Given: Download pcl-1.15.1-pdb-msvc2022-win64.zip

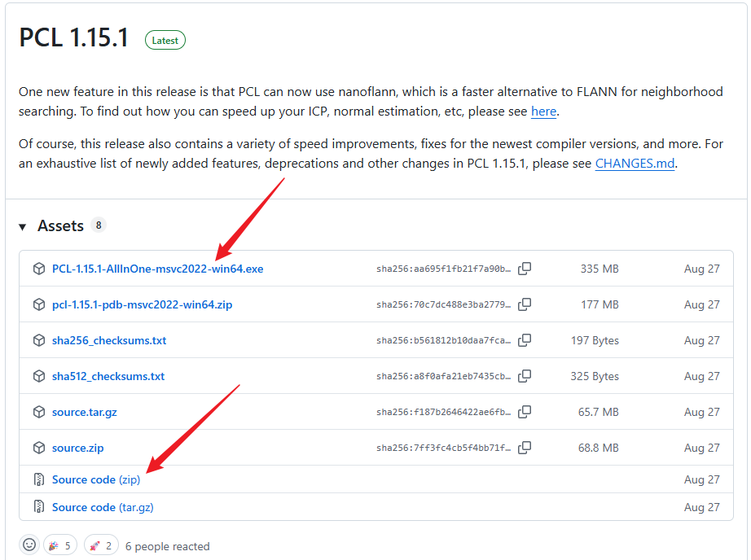Looking at the screenshot, I should (x=142, y=304).
